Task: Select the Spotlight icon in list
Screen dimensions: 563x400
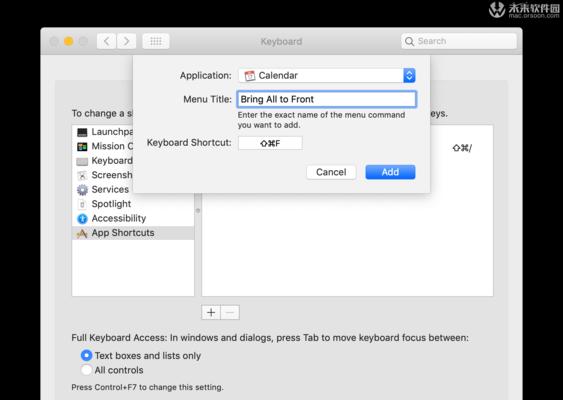Action: click(82, 204)
